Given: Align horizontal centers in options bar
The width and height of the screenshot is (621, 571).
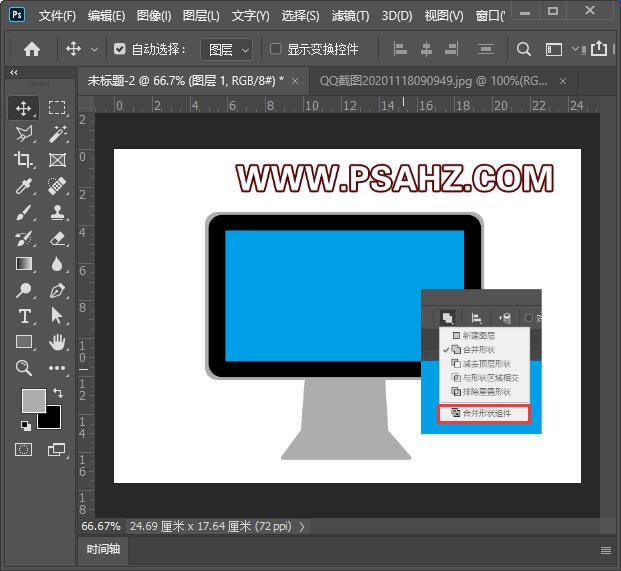Looking at the screenshot, I should (426, 49).
